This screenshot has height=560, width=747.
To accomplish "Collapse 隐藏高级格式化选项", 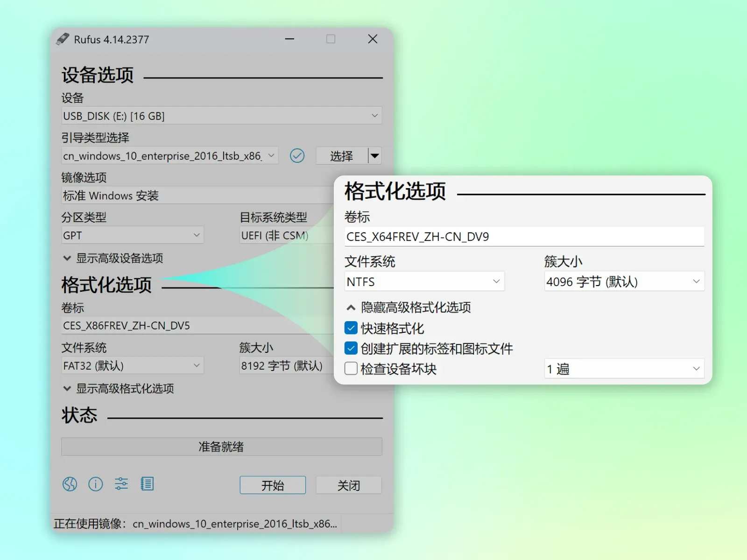I will coord(409,307).
